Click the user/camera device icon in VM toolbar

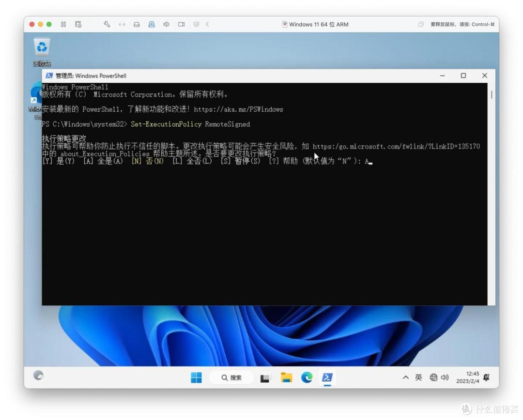(x=152, y=24)
